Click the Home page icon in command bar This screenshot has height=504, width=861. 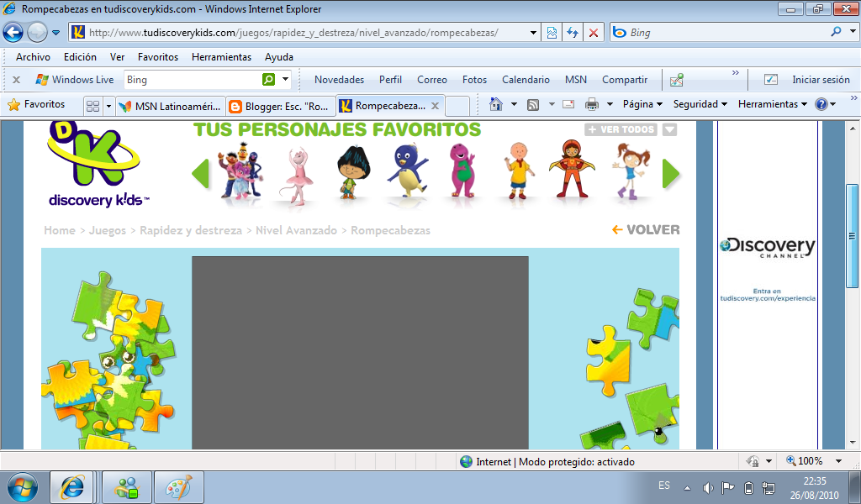pyautogui.click(x=496, y=103)
